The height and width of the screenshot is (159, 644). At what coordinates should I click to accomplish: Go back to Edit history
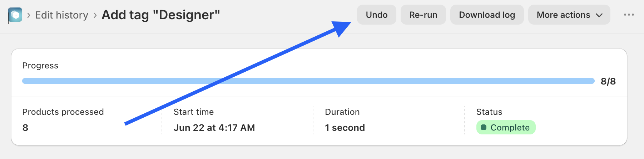61,15
